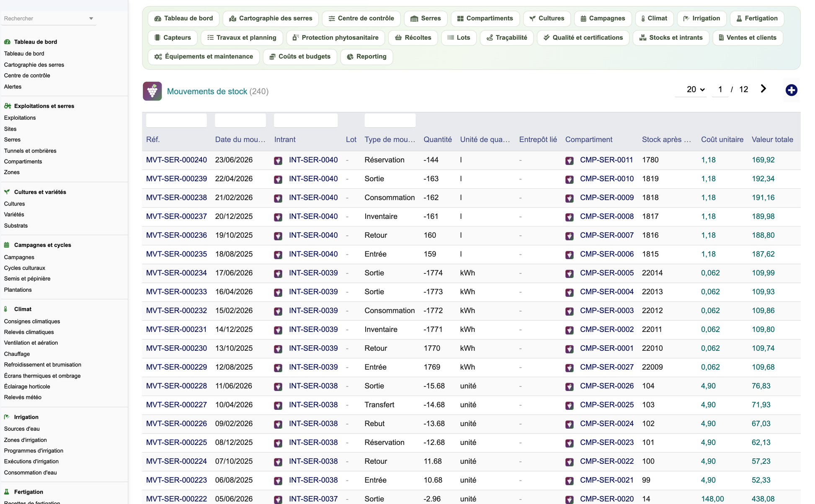Open Consommation d'eau in sidebar

(30, 473)
